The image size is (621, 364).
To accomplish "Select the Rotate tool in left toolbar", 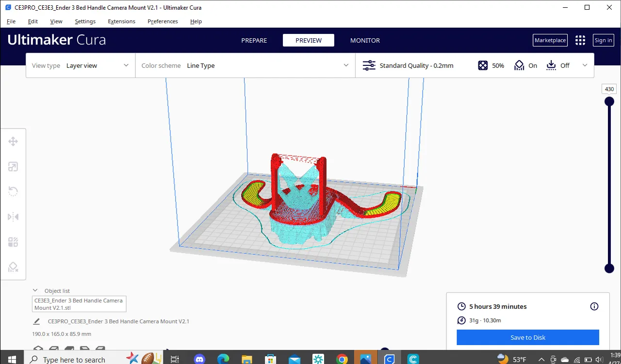I will (13, 191).
